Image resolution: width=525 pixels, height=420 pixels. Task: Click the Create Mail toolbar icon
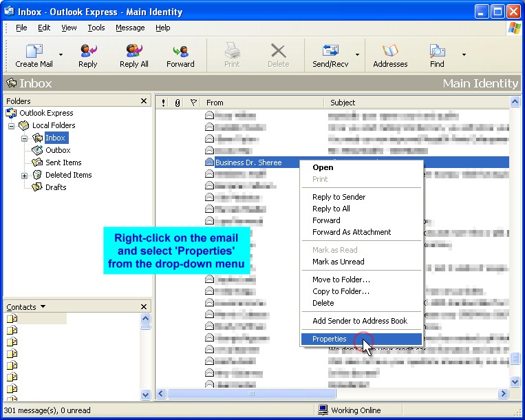(34, 52)
